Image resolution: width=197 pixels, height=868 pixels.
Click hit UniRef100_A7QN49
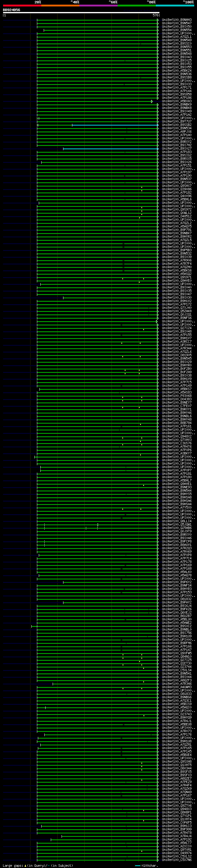pyautogui.click(x=177, y=792)
